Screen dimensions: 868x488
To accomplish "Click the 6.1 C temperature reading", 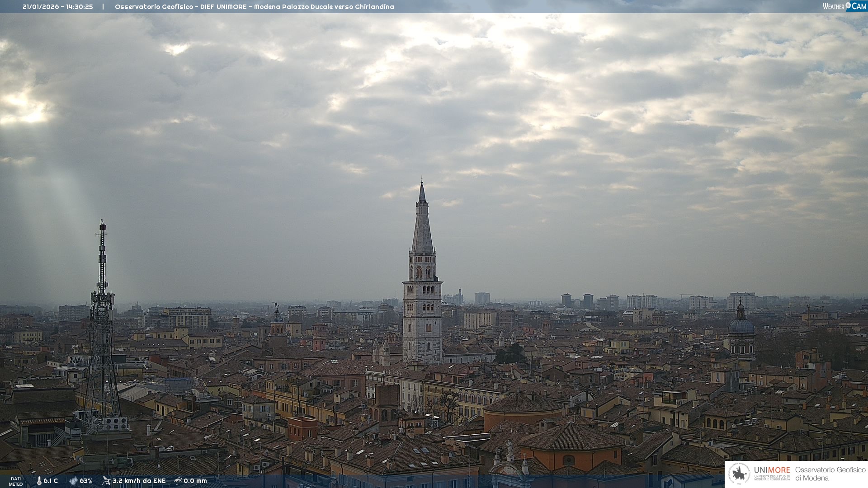I will pyautogui.click(x=51, y=481).
